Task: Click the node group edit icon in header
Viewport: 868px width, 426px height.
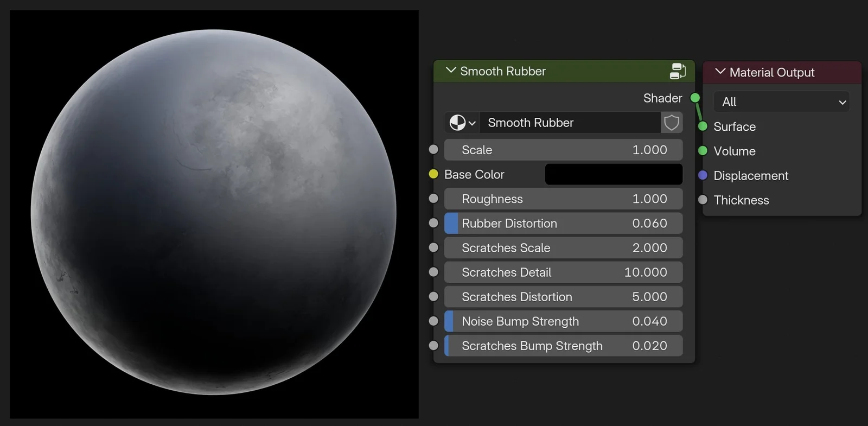Action: [x=678, y=71]
